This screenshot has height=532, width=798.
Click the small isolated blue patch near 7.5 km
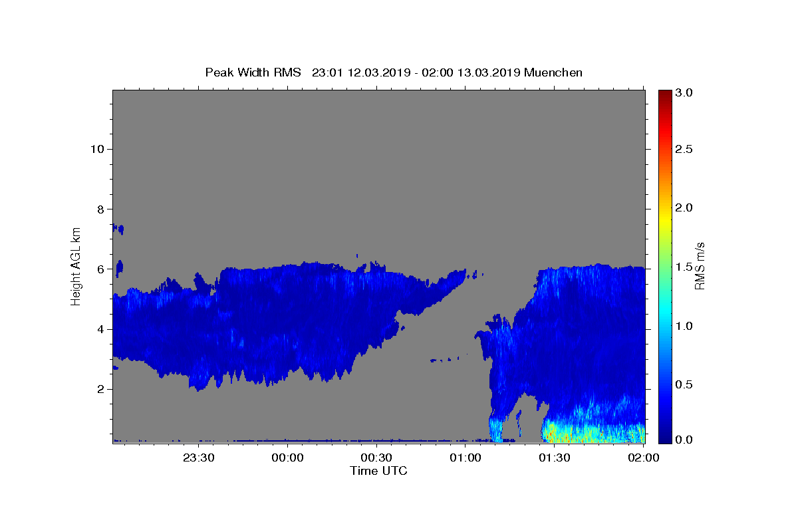click(x=118, y=229)
